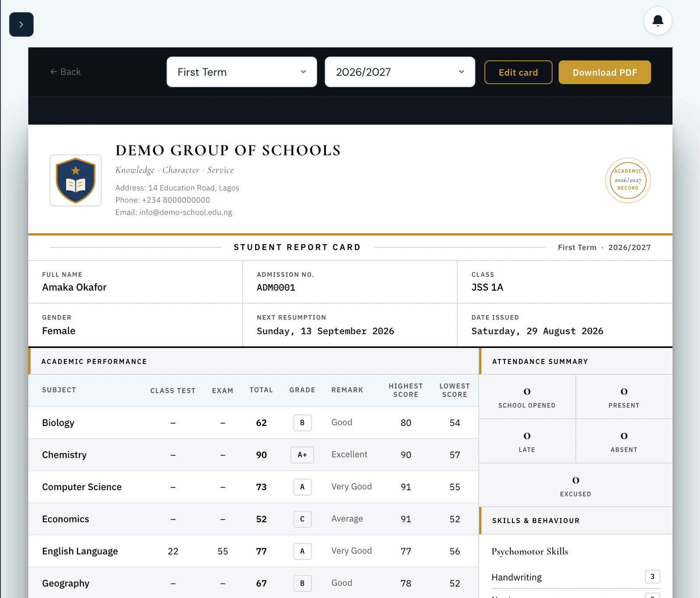Click the Chemistry remark Excellent
Image resolution: width=700 pixels, height=598 pixels.
(350, 454)
